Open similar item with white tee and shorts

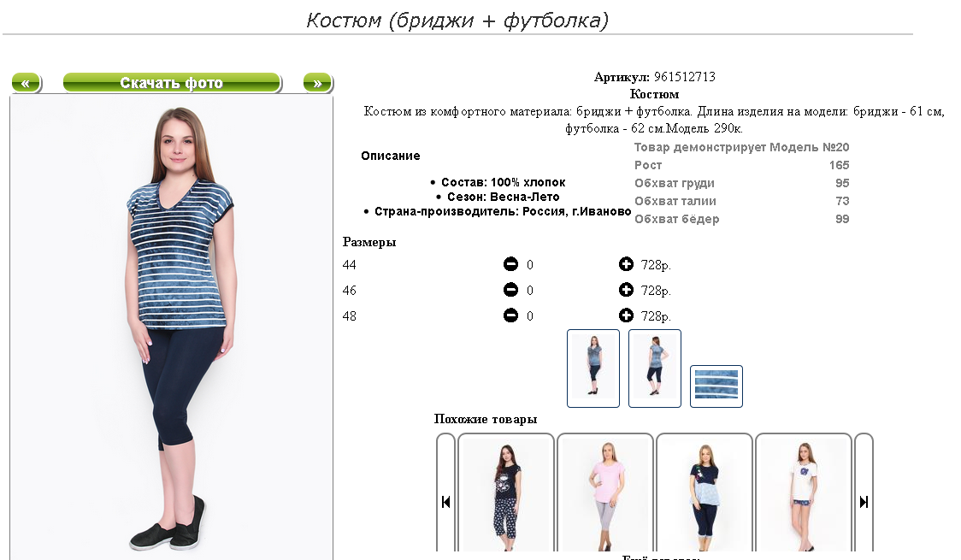[804, 493]
